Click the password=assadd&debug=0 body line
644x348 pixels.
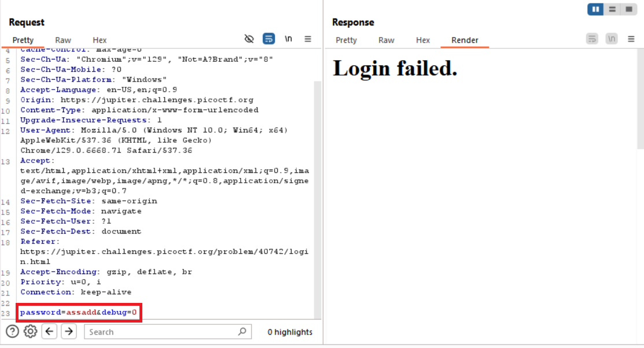tap(79, 313)
